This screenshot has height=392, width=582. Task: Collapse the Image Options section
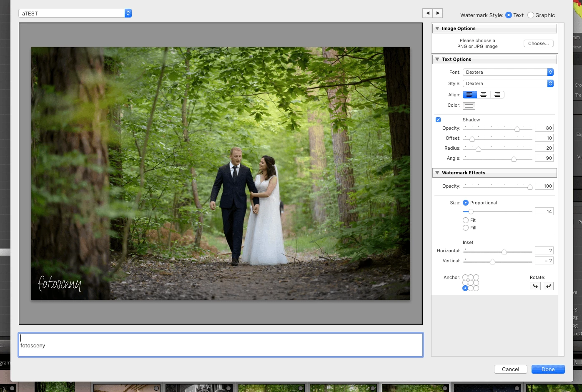[x=437, y=28]
